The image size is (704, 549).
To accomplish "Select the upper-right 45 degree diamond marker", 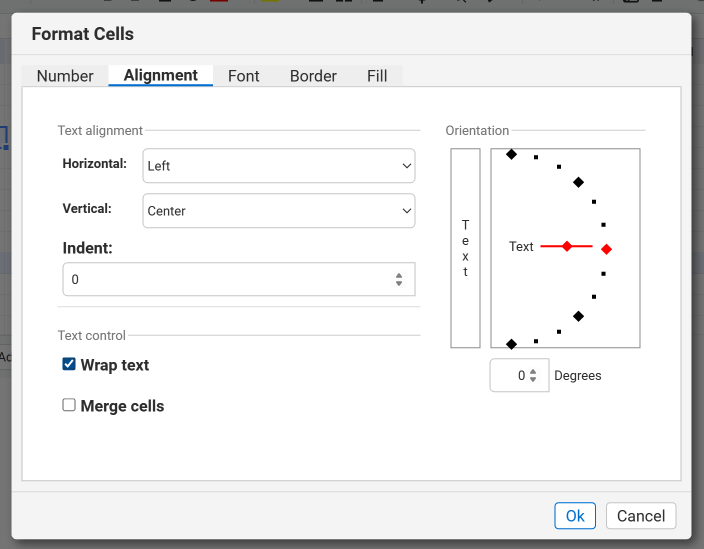I will coord(578,182).
